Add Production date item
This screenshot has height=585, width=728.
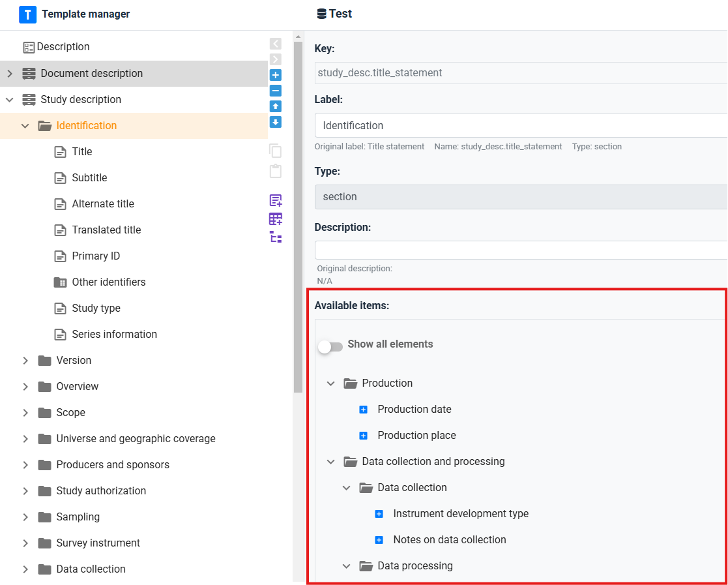coord(364,410)
